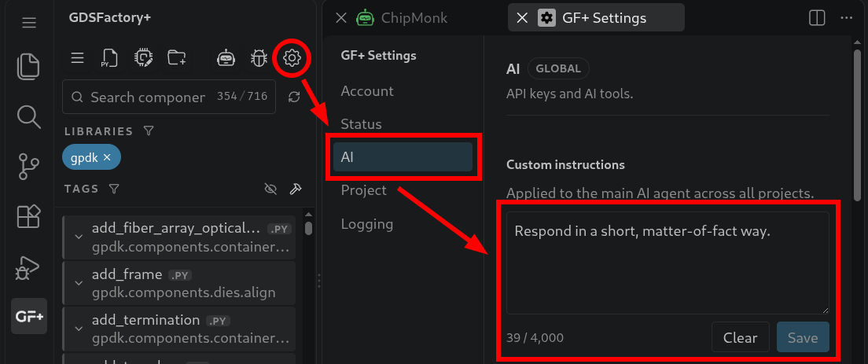Open the Project settings section

364,190
